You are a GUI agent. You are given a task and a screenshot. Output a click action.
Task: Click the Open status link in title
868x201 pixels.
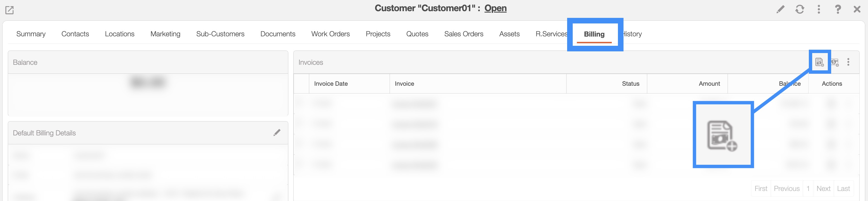(x=495, y=8)
